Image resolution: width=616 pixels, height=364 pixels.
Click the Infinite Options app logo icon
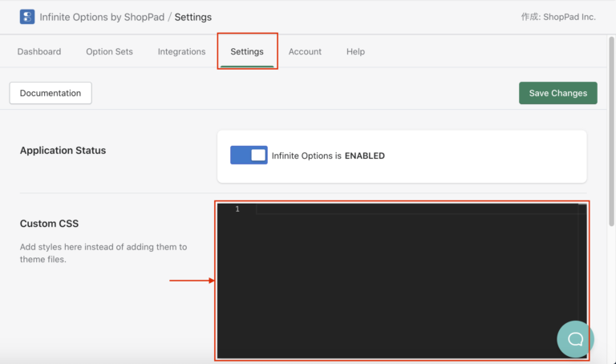coord(27,17)
